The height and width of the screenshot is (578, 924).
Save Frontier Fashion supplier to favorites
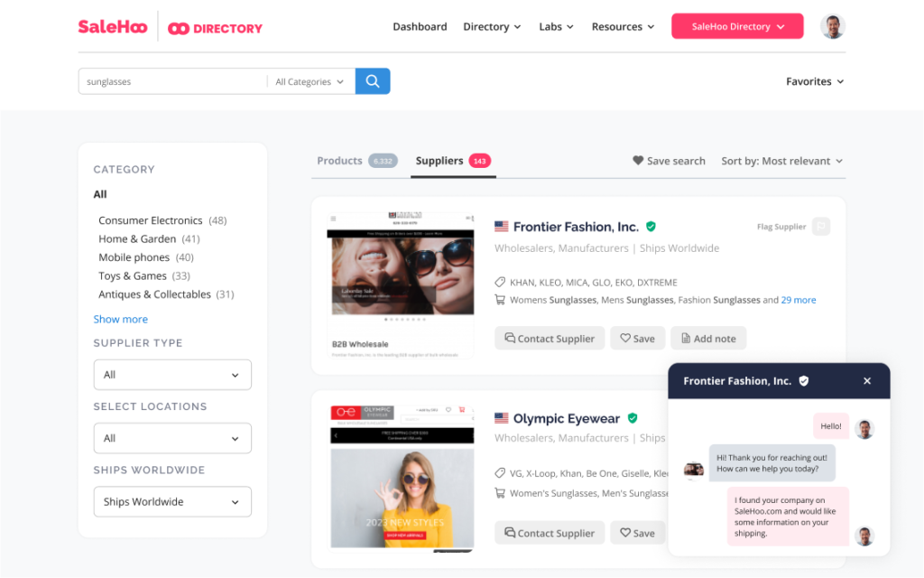[x=638, y=339]
